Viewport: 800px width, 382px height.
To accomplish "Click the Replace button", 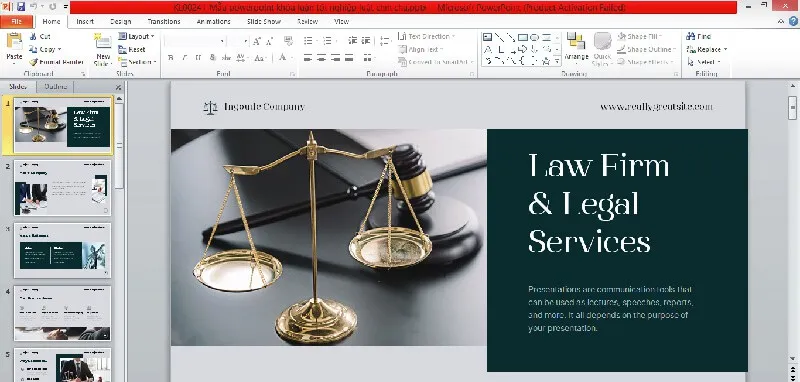I will (707, 49).
